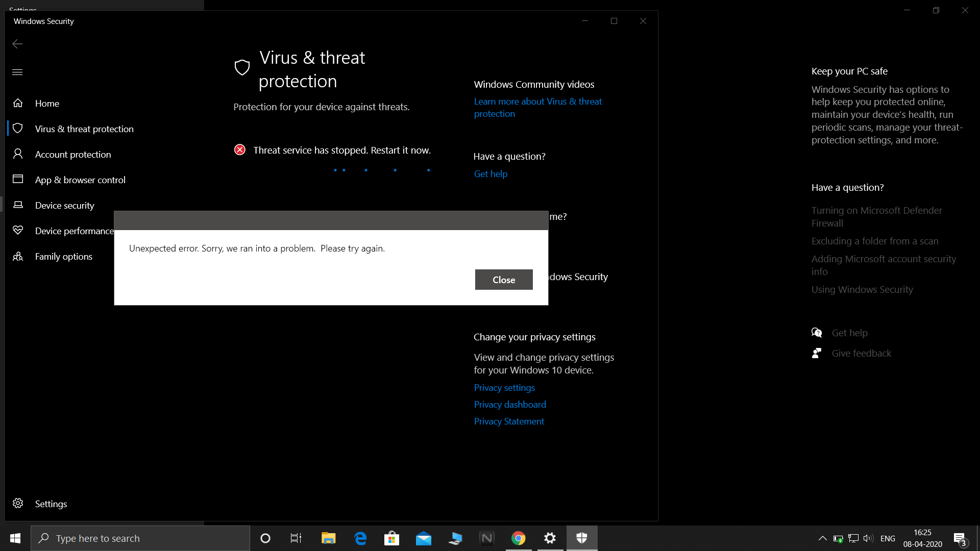Viewport: 980px width, 551px height.
Task: Click the Get help chat bubble icon in Settings
Action: click(x=817, y=333)
